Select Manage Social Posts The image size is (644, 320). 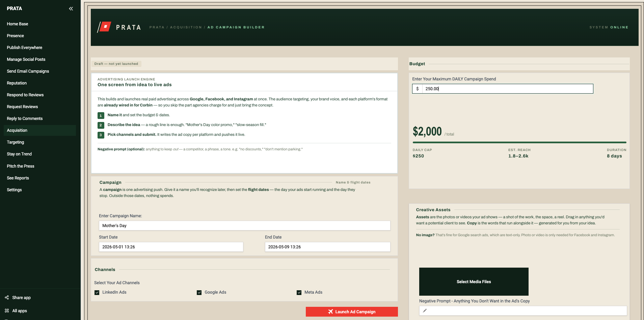click(x=40, y=59)
